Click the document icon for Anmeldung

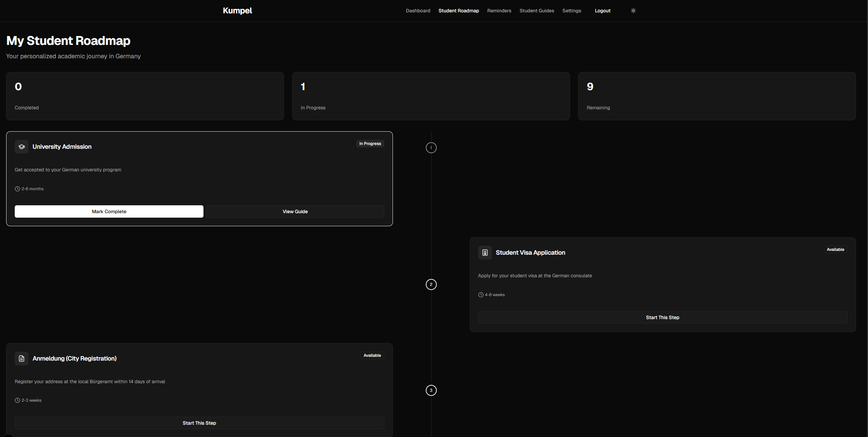22,359
